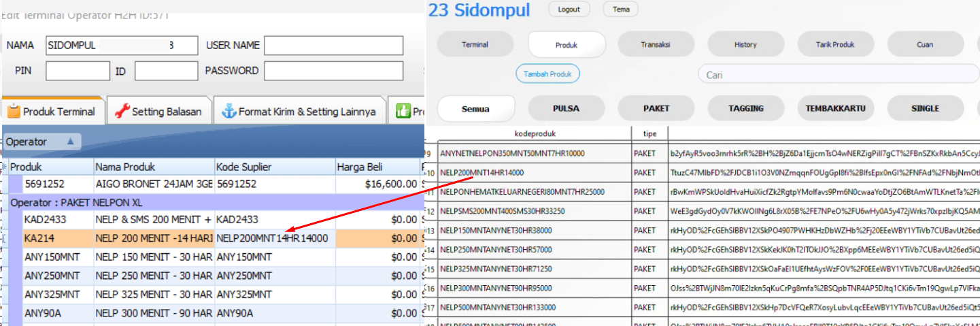Focus the PASSWORD input field
The image size is (980, 326).
coord(334,71)
